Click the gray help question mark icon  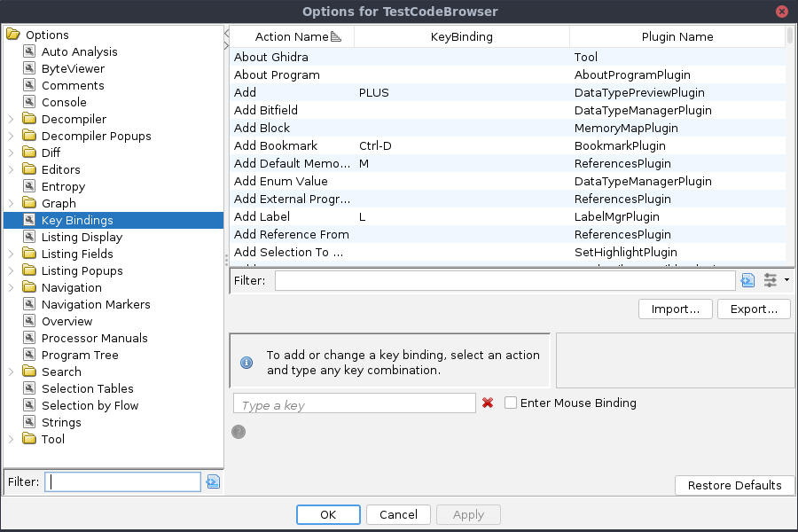(239, 432)
